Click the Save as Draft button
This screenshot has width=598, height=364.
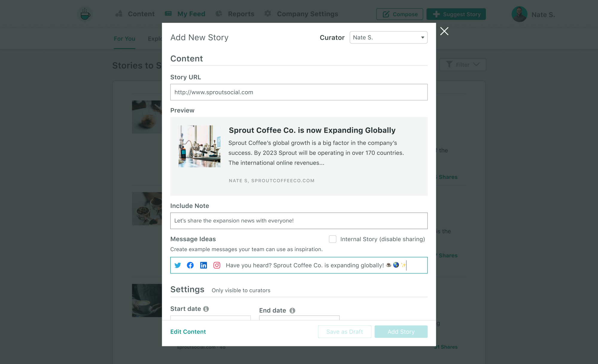point(344,331)
